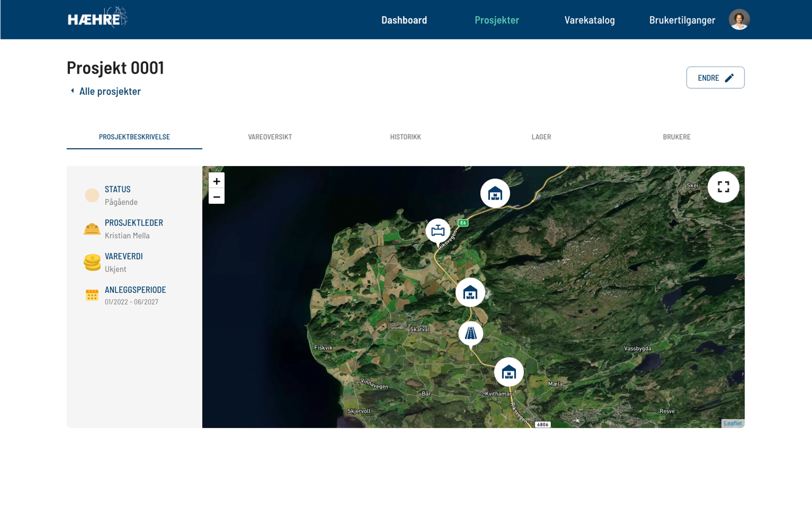This screenshot has width=812, height=506.
Task: Click the Bår place label on map
Action: pos(426,393)
